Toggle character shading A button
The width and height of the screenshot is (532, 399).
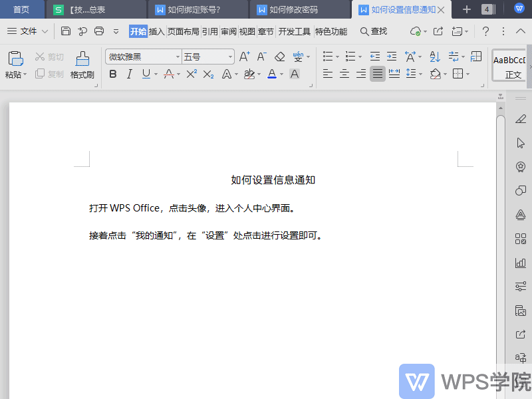tap(295, 74)
